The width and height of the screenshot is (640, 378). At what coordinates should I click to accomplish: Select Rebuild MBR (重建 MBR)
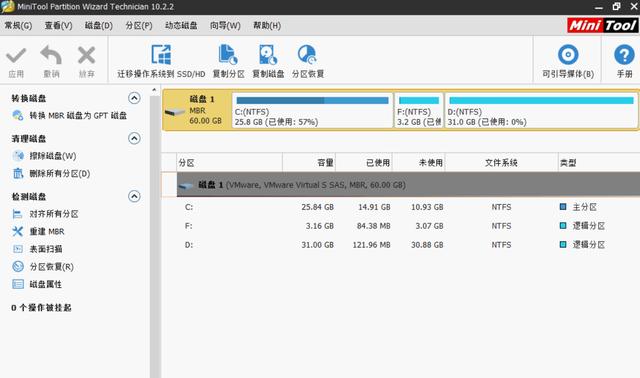(38, 231)
